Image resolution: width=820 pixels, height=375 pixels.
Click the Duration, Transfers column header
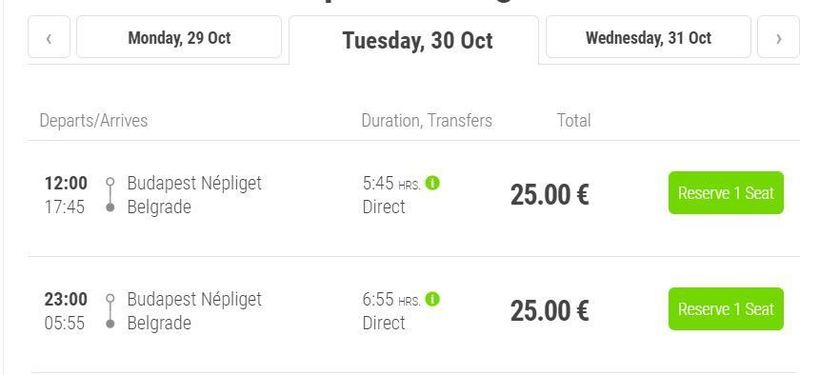click(x=427, y=121)
